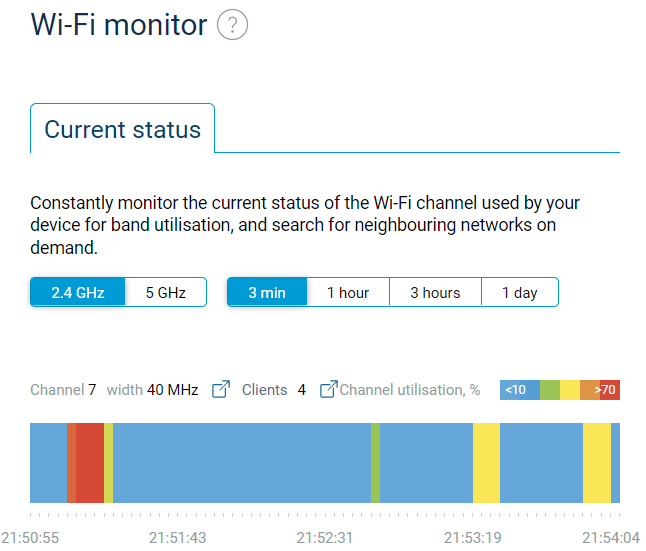Image resolution: width=646 pixels, height=551 pixels.
Task: Click the green utilisation legend swatch
Action: point(550,390)
